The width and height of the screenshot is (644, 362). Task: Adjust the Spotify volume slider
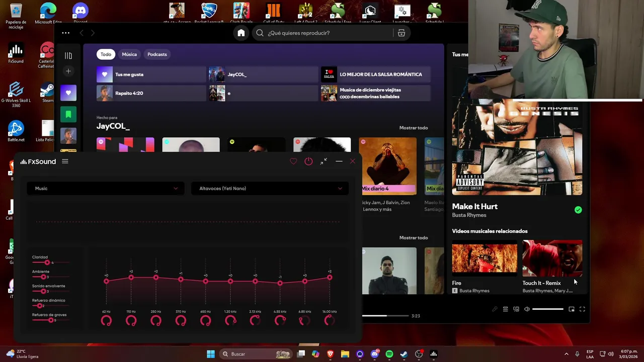tap(548, 309)
